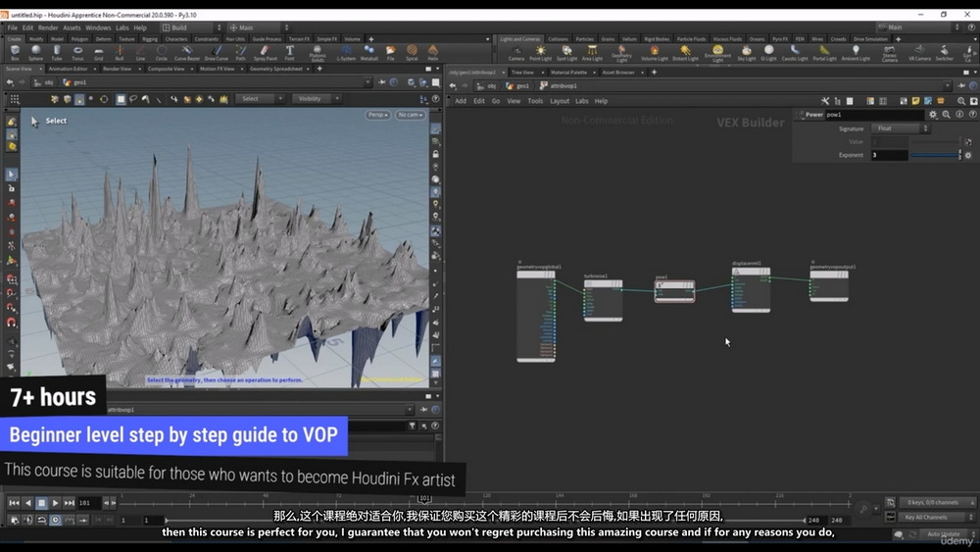The height and width of the screenshot is (552, 980).
Task: Open the Main radial menu dropdown
Action: click(258, 27)
